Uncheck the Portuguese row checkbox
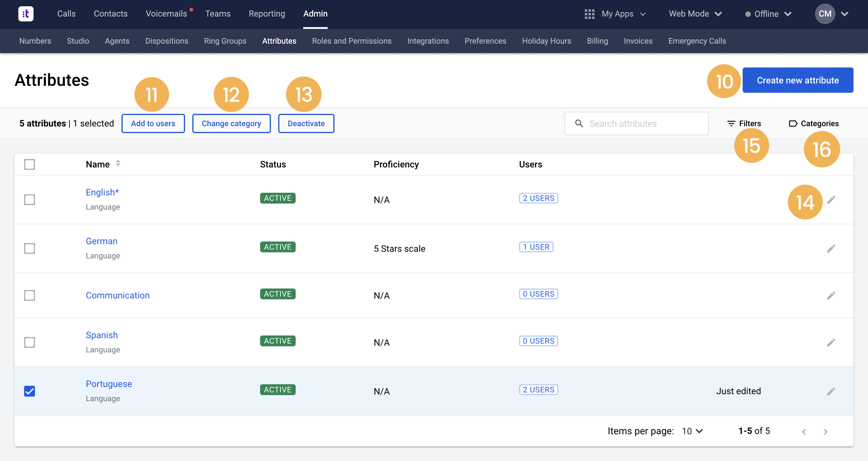Screen dimensions: 868x474 tap(30, 391)
